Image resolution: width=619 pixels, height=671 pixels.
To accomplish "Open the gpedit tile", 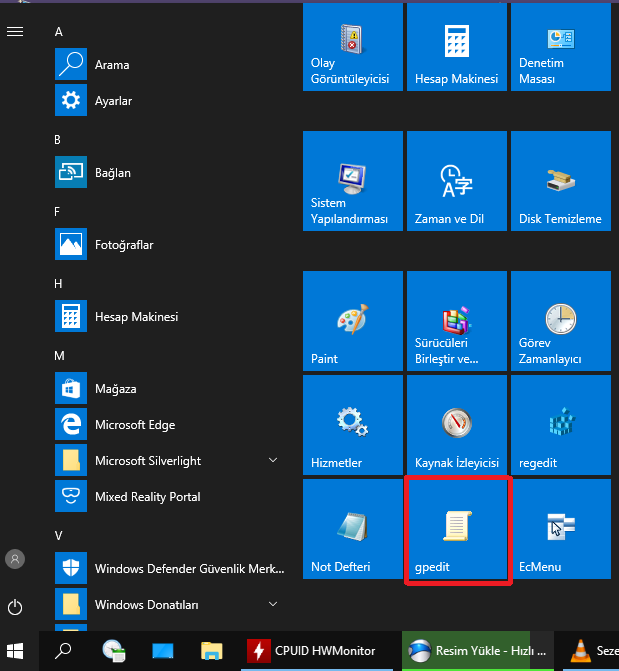I will point(457,529).
